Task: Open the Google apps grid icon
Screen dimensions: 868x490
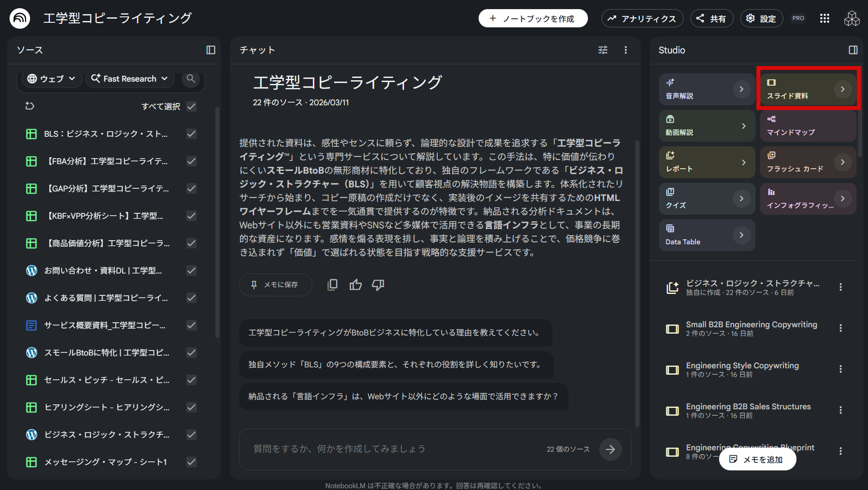Action: (x=825, y=18)
